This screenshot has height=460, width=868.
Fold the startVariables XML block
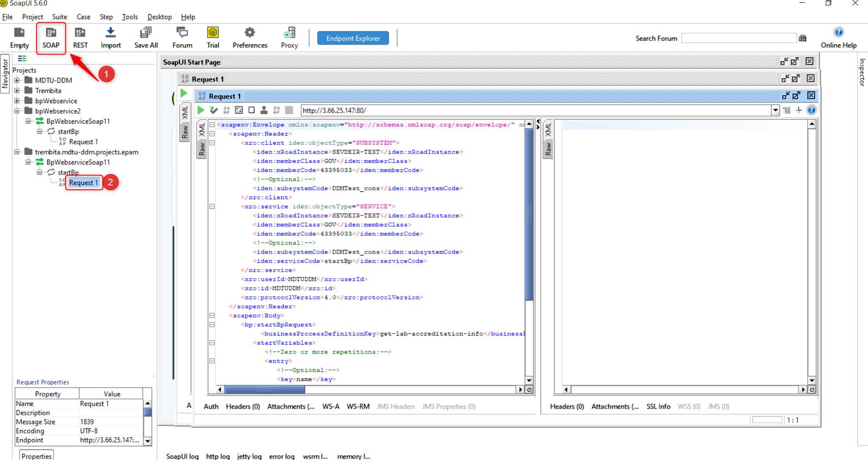click(x=212, y=343)
